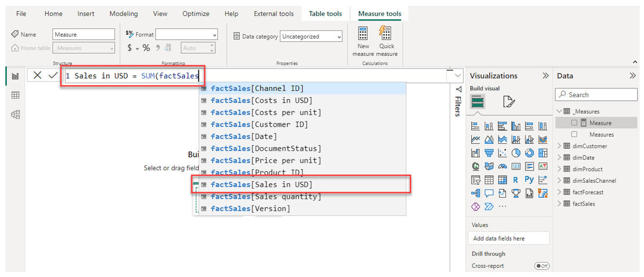Choose factSales[Sales in USD] suggestion
Screen dimensions: 644x277
302,185
